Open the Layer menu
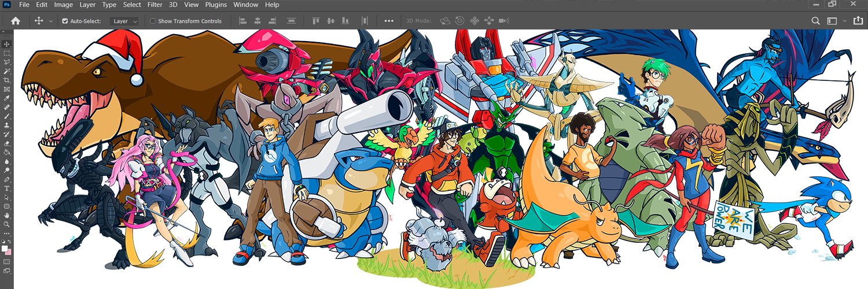This screenshot has height=289, width=868. coord(87,5)
